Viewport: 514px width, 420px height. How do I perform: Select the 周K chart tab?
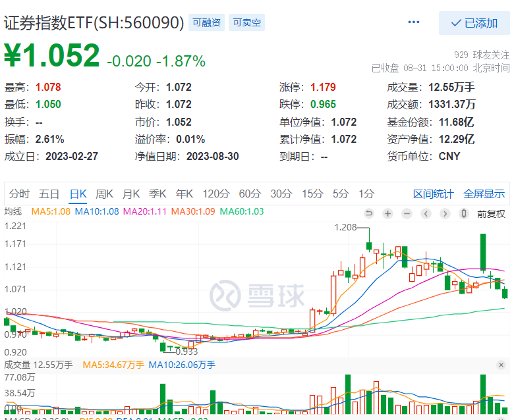(104, 194)
